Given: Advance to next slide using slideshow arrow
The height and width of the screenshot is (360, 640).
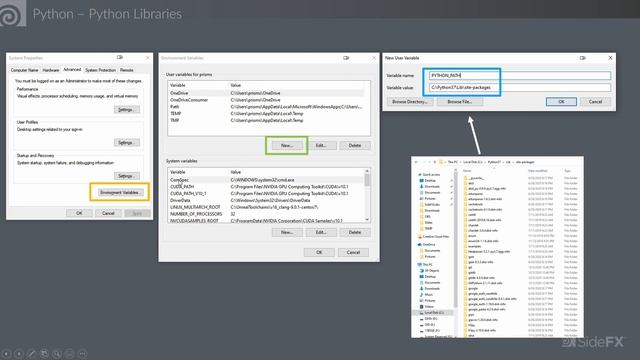Looking at the screenshot, I should [x=19, y=353].
